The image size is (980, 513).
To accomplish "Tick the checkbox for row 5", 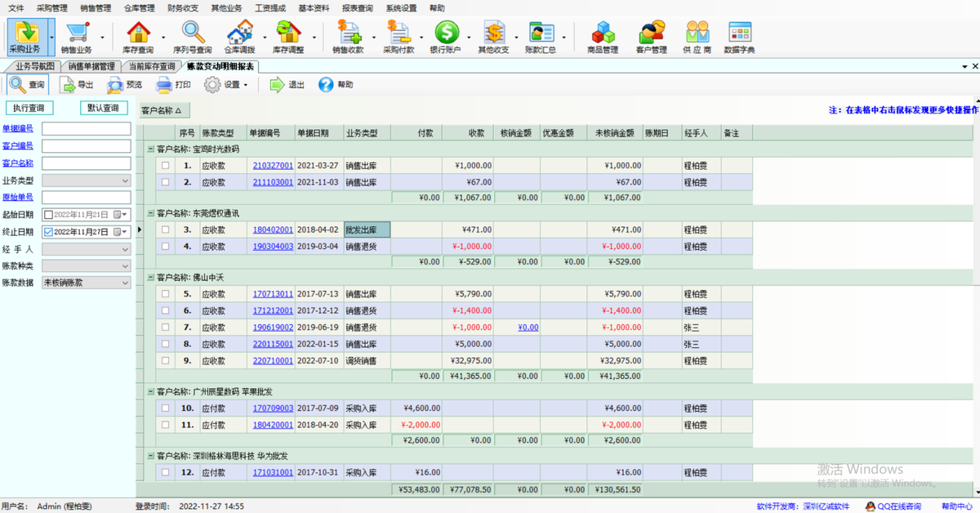I will [165, 294].
